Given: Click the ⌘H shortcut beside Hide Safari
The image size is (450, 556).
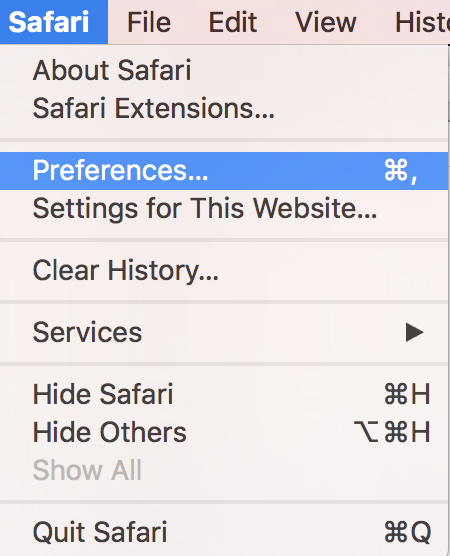Looking at the screenshot, I should tap(407, 394).
